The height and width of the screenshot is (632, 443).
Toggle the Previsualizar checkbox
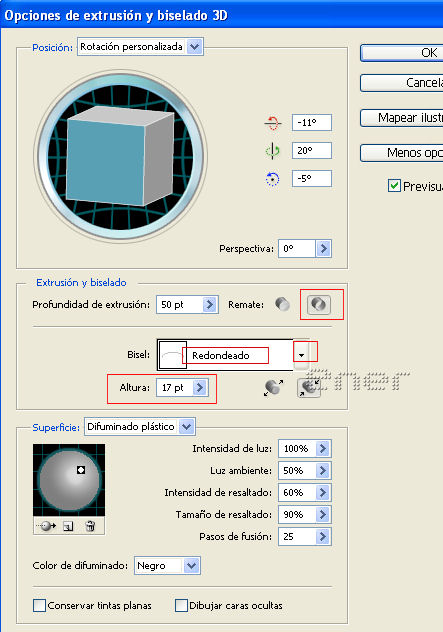pyautogui.click(x=394, y=186)
